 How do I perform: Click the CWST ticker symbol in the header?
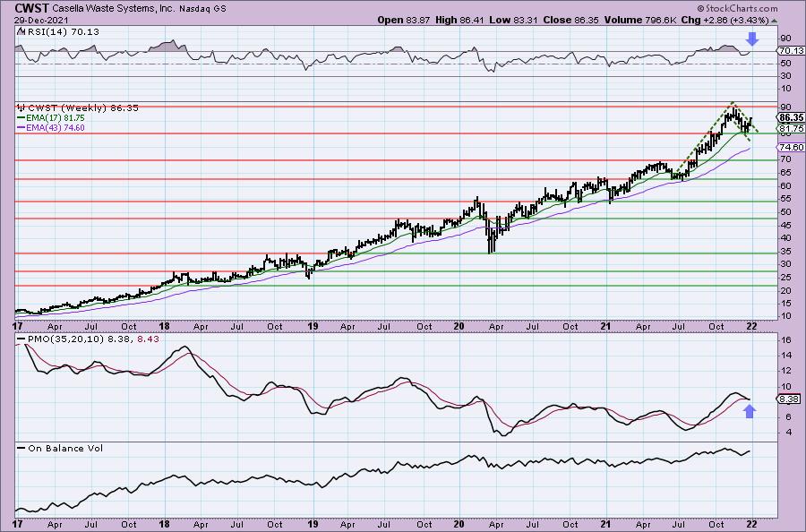[32, 8]
